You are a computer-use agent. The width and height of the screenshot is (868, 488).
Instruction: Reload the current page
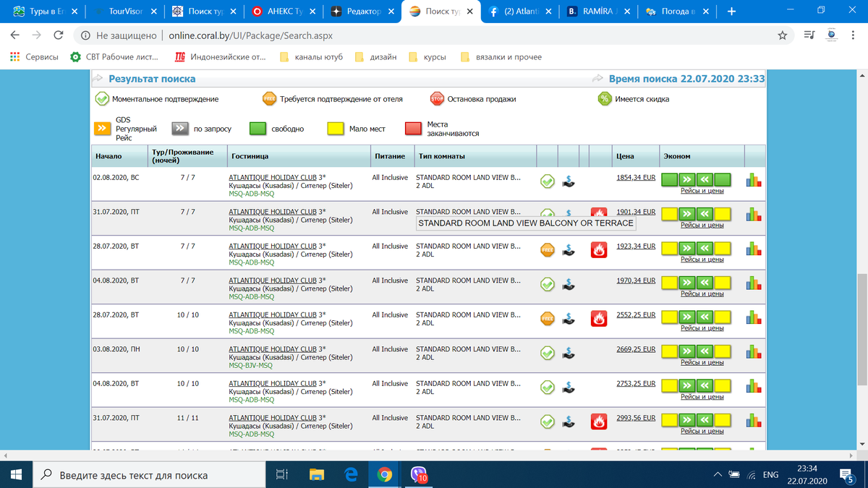tap(59, 35)
